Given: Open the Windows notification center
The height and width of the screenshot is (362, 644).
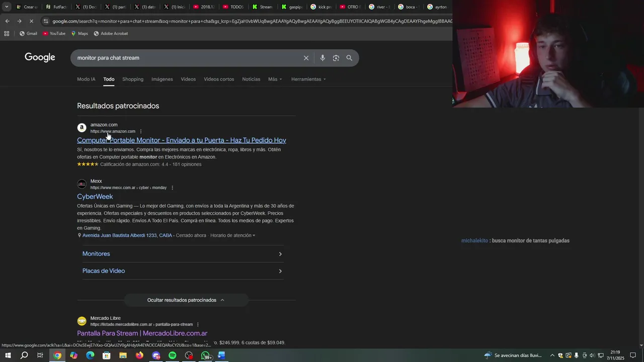Looking at the screenshot, I should pos(633,355).
